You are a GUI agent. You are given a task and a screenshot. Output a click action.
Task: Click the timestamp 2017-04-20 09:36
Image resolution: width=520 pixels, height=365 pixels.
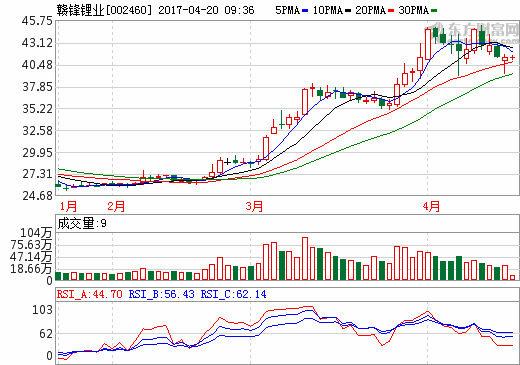pyautogui.click(x=206, y=10)
